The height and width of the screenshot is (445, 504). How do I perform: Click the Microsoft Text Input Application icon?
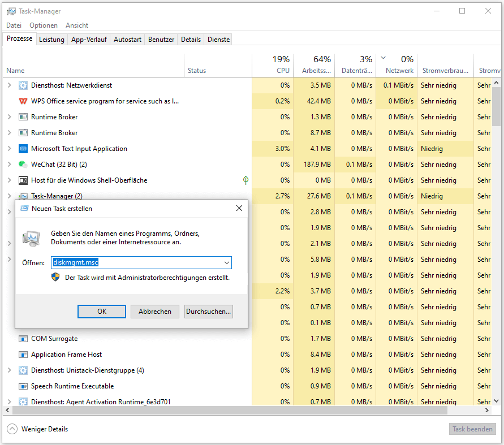[23, 148]
